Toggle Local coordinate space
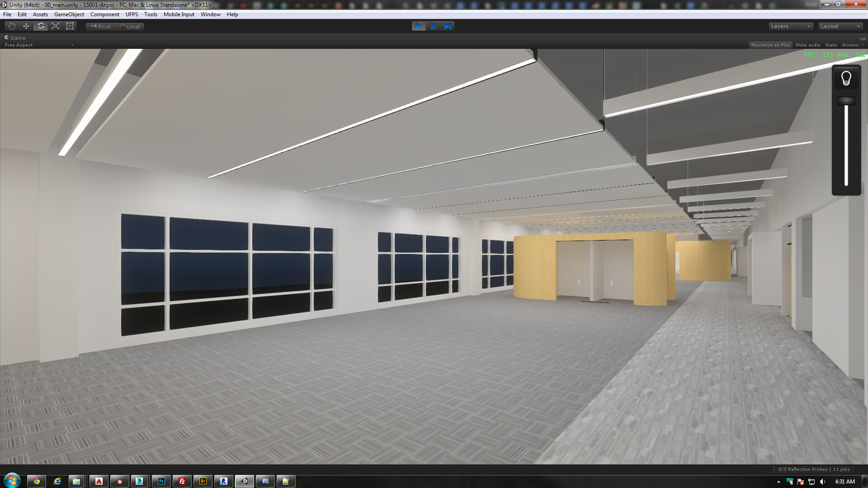This screenshot has width=868, height=488. coord(130,27)
